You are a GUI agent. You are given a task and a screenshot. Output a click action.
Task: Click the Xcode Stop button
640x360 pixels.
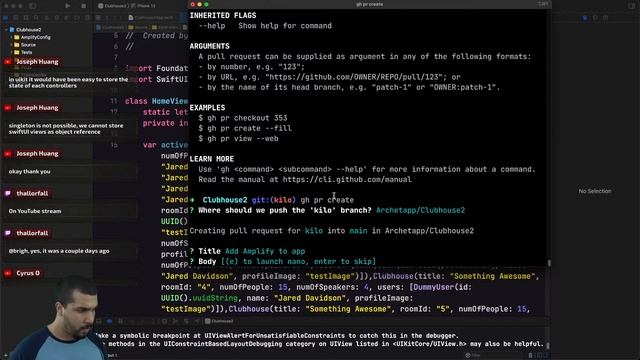(84, 6)
